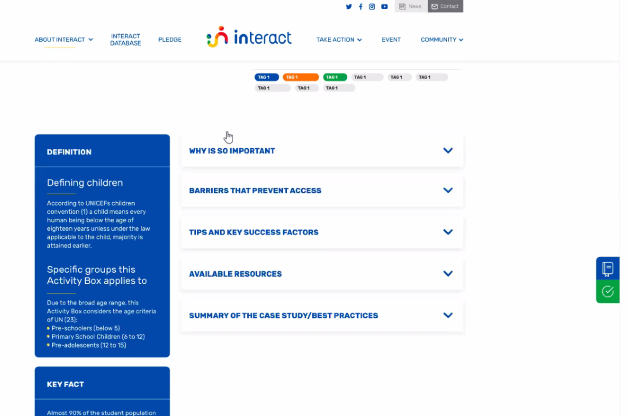Click the Interact logo
Screen dimensions: 628x416
(249, 38)
